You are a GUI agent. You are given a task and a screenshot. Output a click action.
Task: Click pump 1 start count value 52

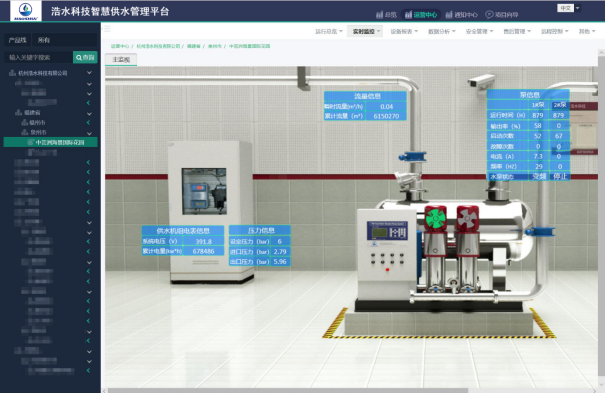538,136
